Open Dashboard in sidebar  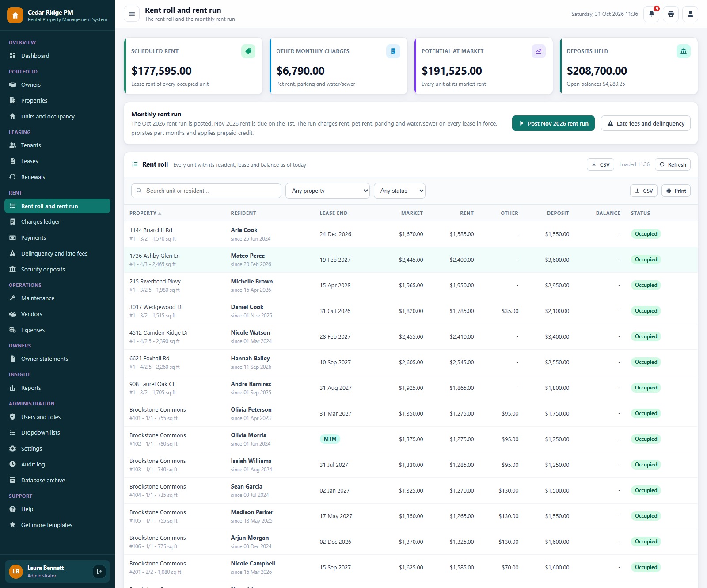(57, 56)
